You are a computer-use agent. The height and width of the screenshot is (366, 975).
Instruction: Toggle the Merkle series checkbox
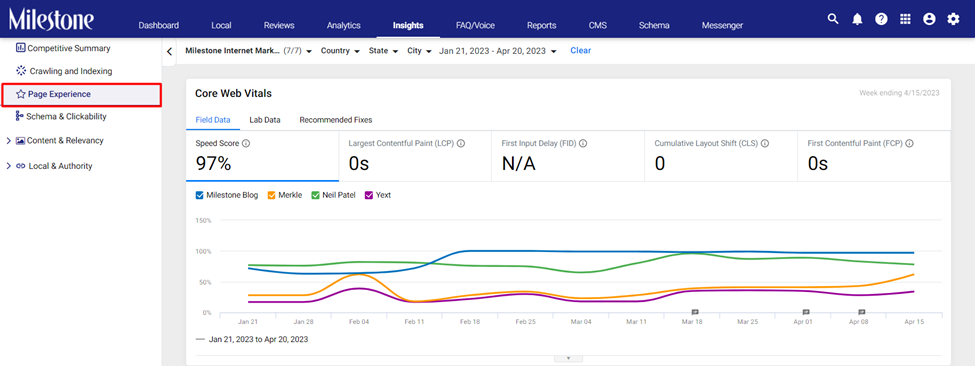coord(272,195)
